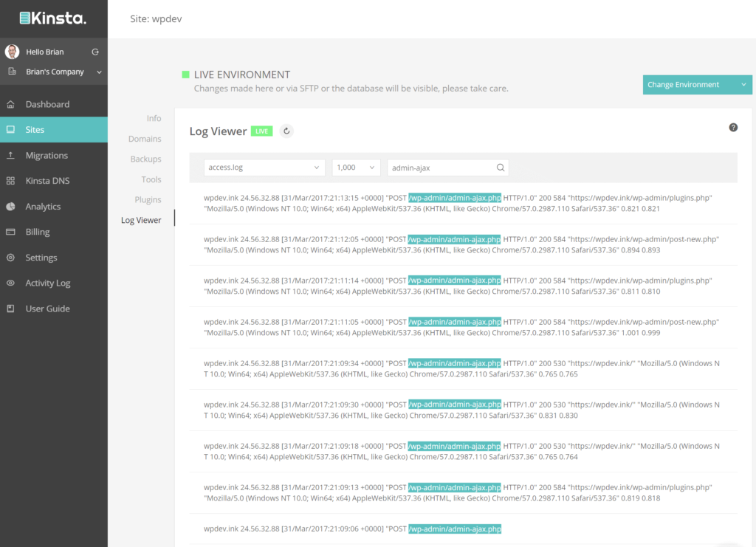
Task: Click the Analytics pie chart icon
Action: 10,207
